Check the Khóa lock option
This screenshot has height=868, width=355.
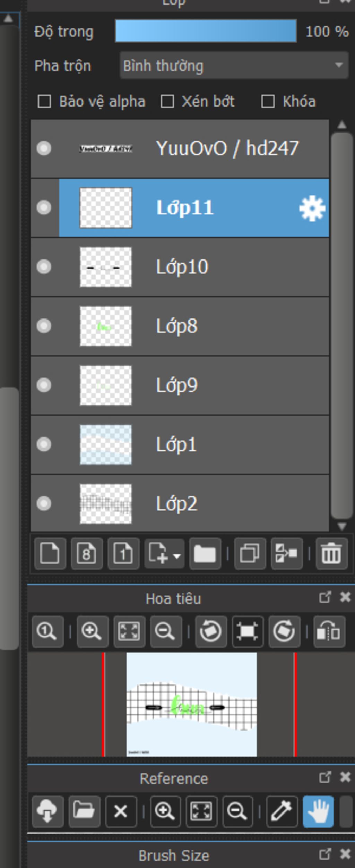[x=268, y=102]
